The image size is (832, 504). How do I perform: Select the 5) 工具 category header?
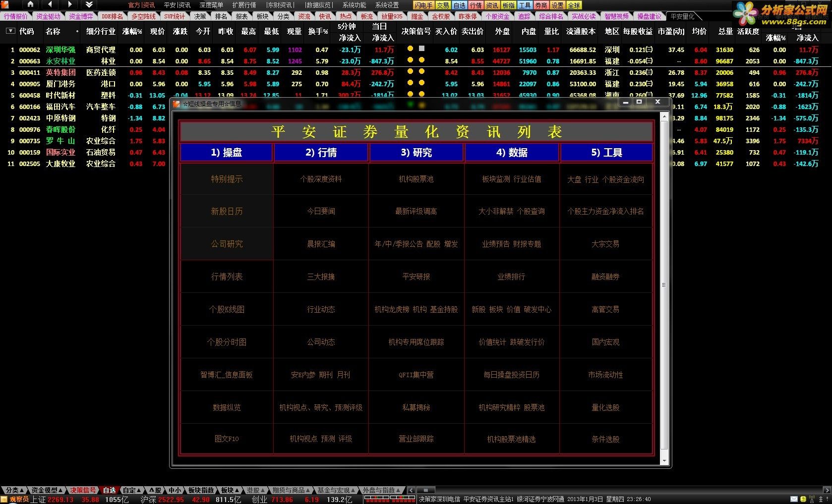tap(606, 153)
